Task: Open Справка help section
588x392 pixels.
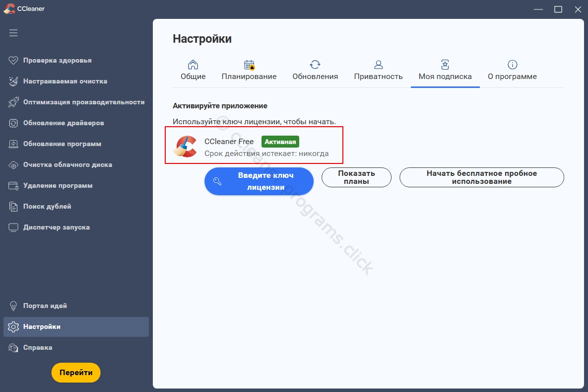Action: point(37,348)
